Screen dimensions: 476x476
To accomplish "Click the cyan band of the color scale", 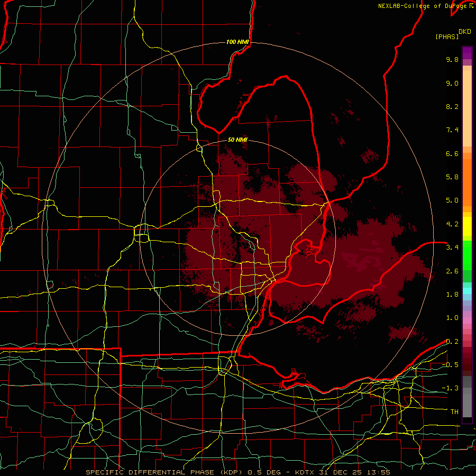I will tap(467, 291).
